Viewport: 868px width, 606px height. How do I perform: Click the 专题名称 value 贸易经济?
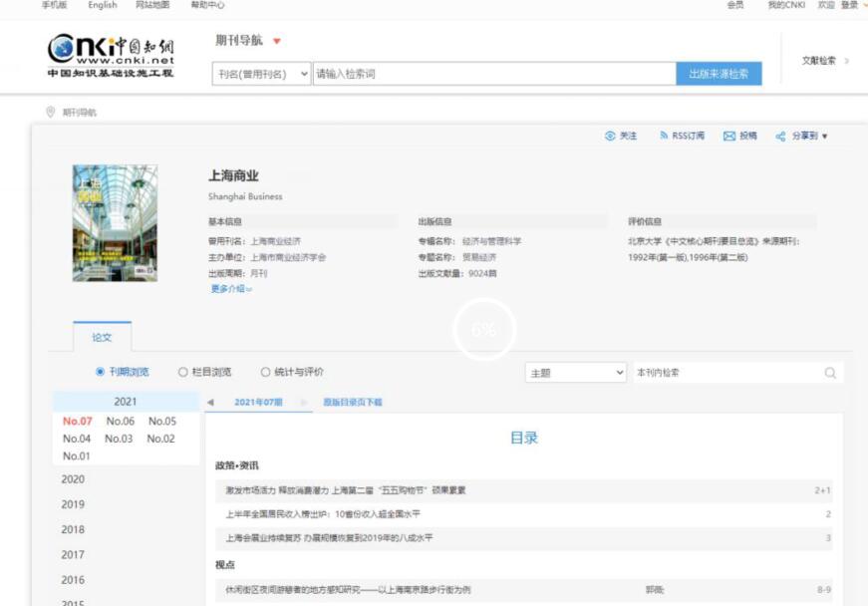479,257
